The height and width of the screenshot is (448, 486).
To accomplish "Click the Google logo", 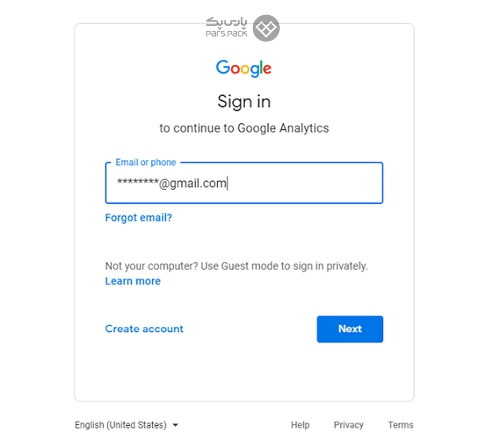I will (244, 68).
